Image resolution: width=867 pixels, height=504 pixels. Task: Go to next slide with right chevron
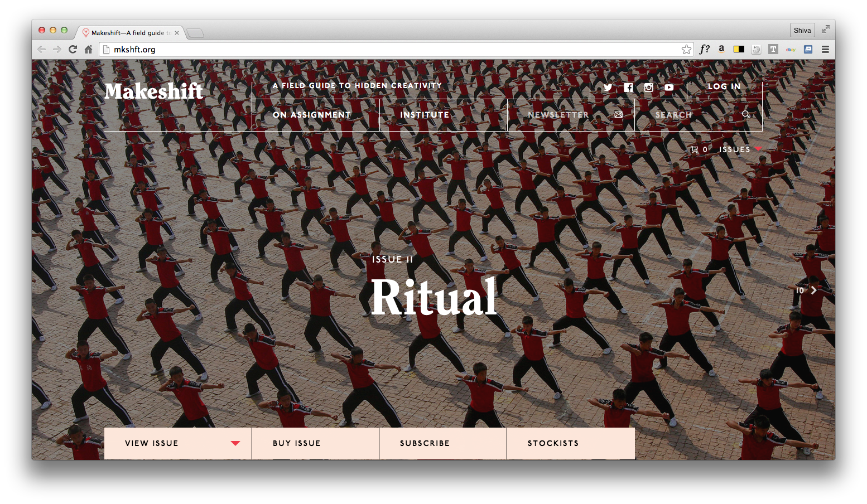814,290
